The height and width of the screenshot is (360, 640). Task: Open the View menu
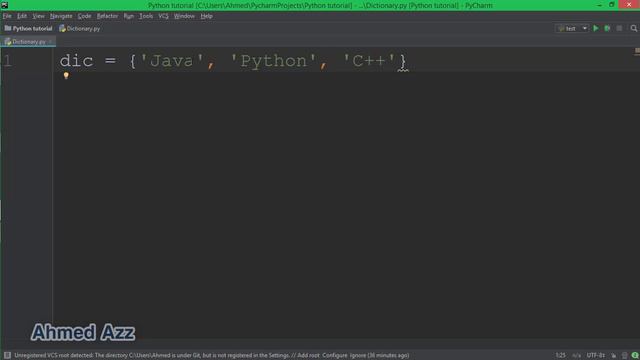(x=38, y=16)
